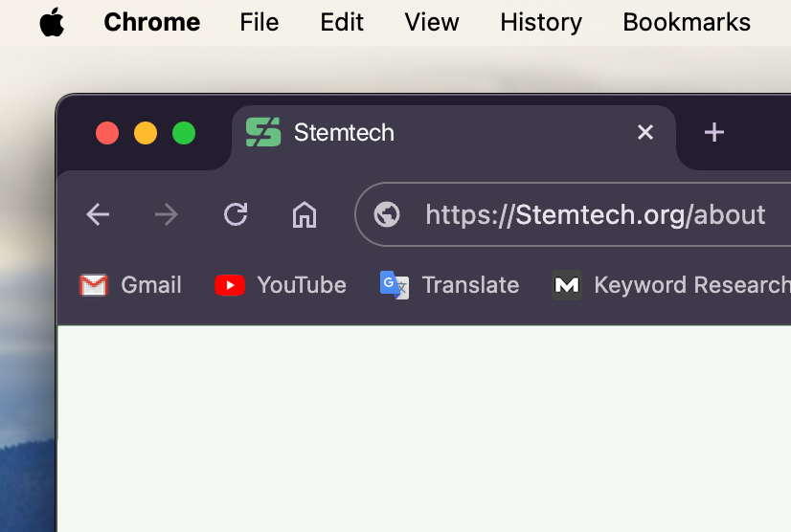Open the Apple menu
Viewport: 791px width, 532px height.
52,22
